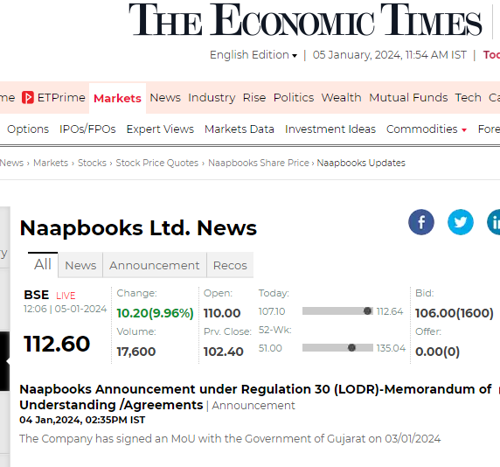Share the page on Facebook
The image size is (500, 467).
[421, 222]
